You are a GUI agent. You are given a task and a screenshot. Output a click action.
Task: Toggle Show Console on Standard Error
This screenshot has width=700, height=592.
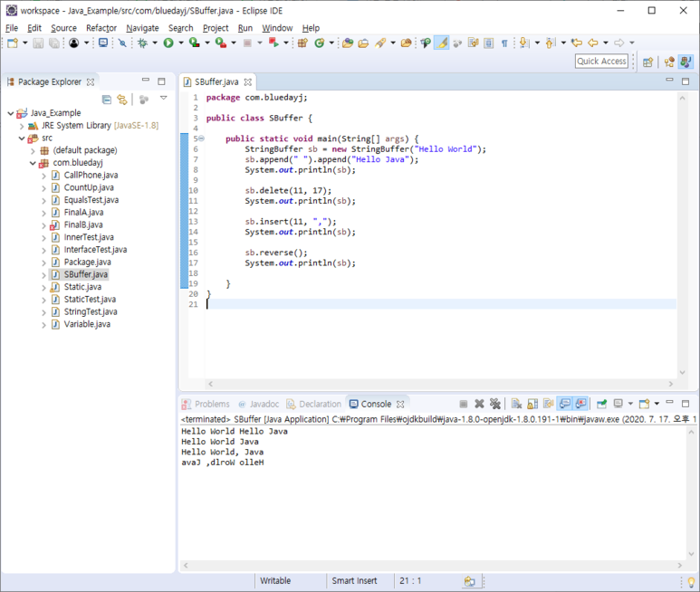(580, 404)
